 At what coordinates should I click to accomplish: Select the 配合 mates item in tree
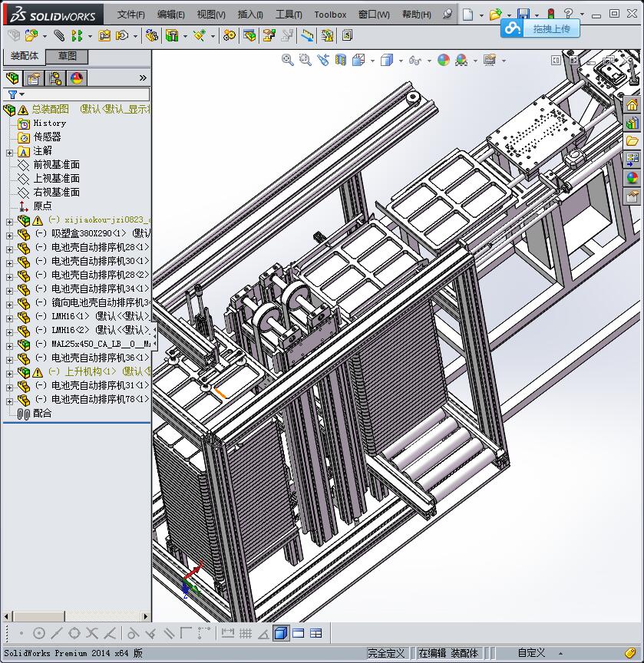coord(42,414)
